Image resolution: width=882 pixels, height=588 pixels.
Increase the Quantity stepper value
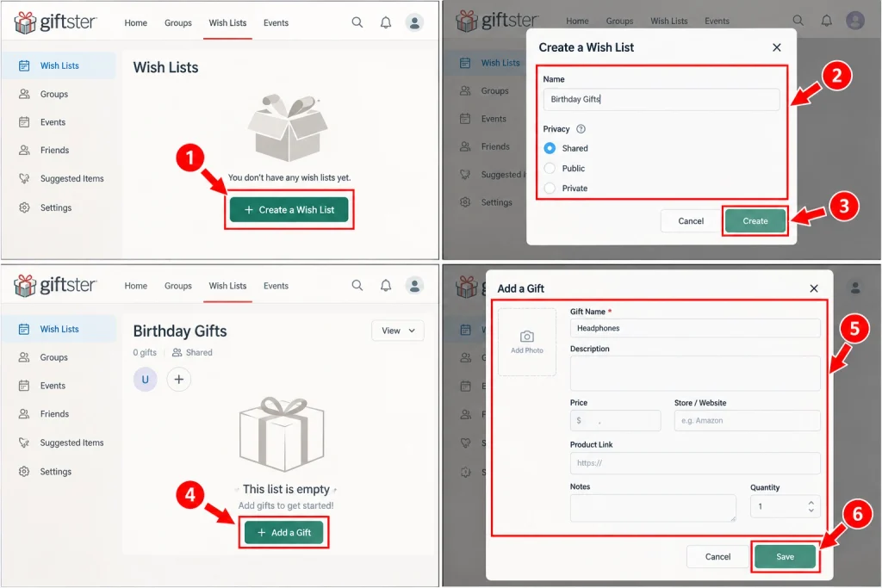pyautogui.click(x=811, y=503)
